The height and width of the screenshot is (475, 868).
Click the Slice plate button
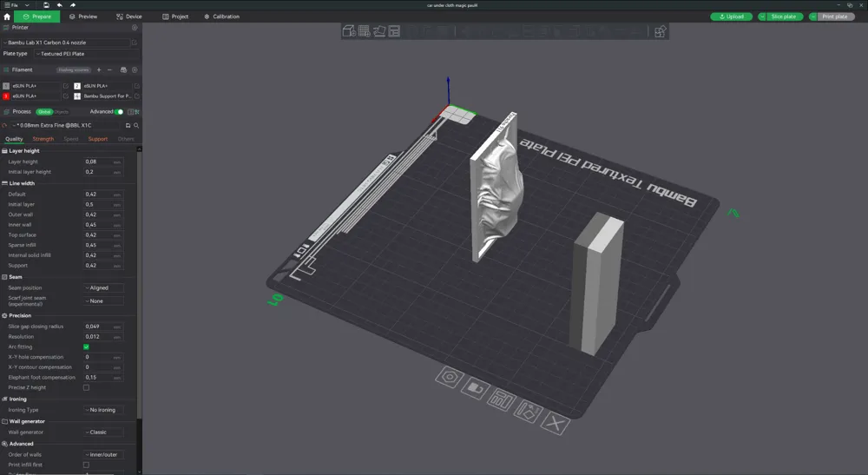(x=783, y=16)
